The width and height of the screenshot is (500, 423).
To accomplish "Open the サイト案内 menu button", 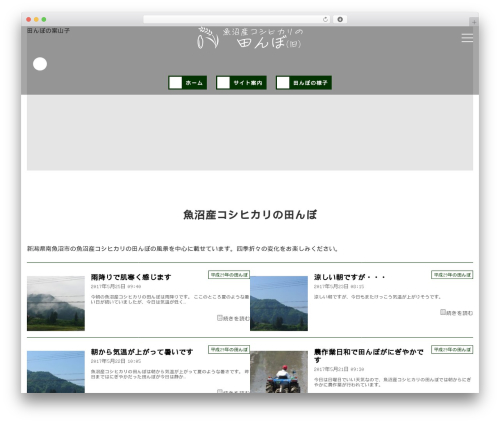I will [x=241, y=83].
